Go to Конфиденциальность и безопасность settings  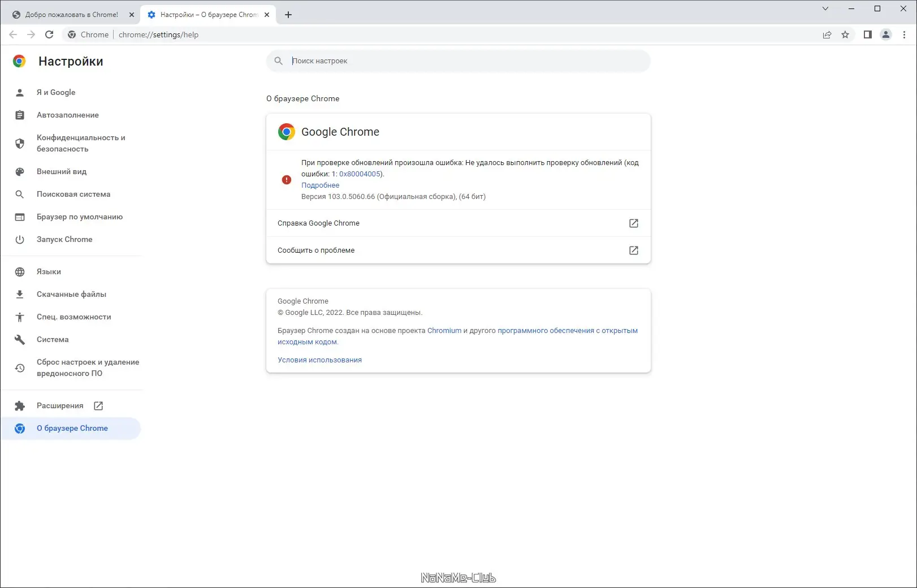coord(81,144)
